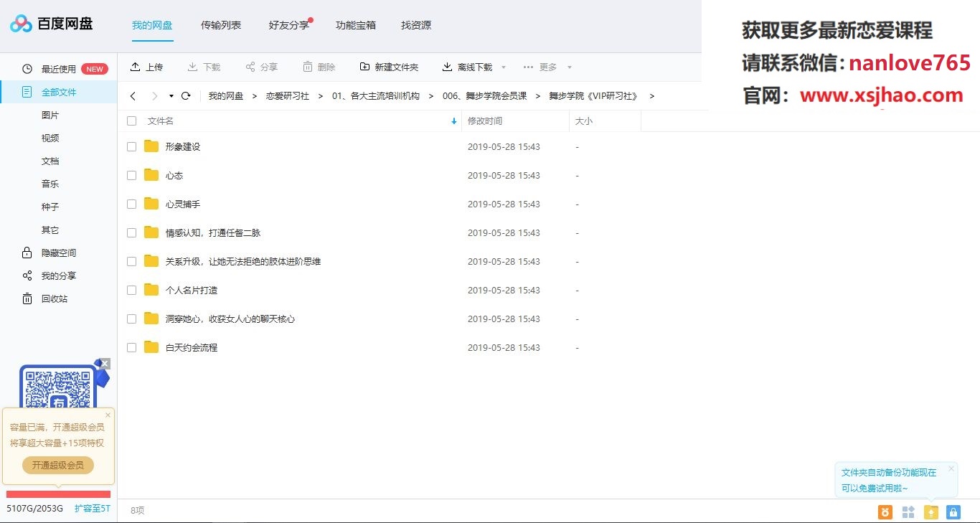Open the 找资源 tab

click(416, 25)
